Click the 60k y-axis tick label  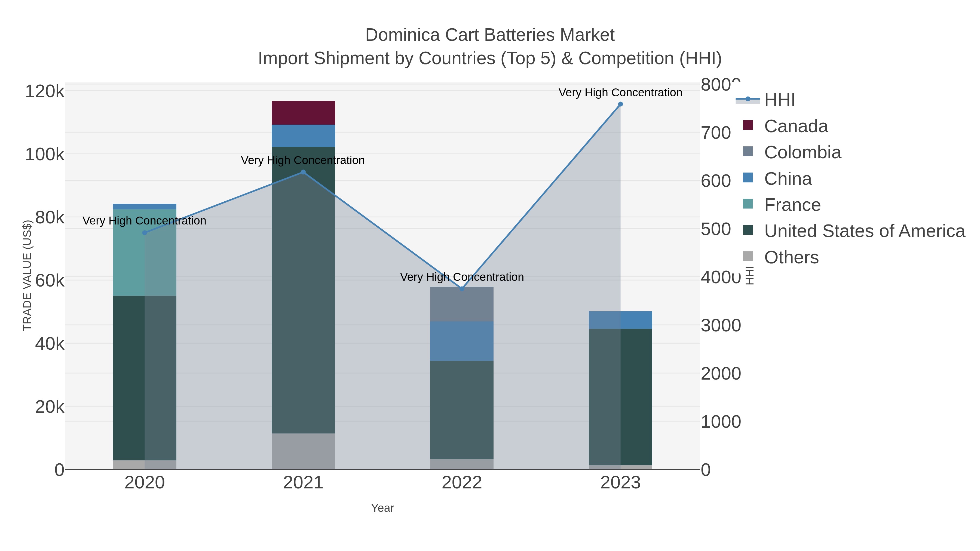pos(50,281)
